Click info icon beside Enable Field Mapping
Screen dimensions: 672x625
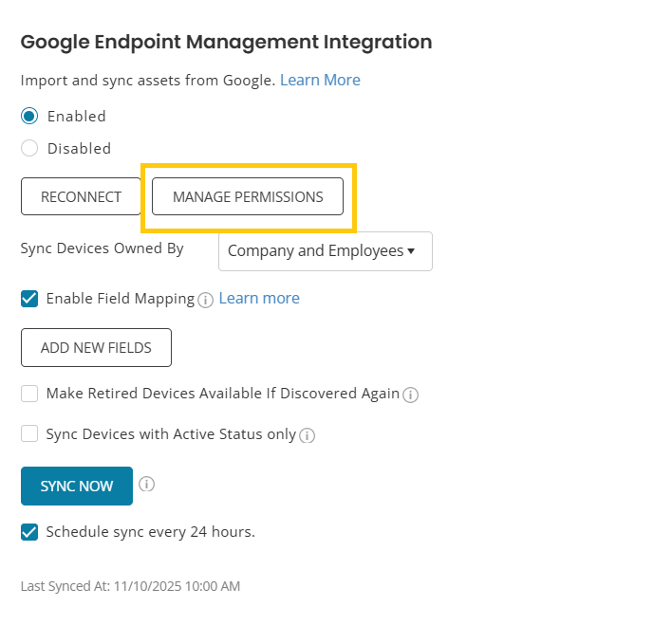206,300
